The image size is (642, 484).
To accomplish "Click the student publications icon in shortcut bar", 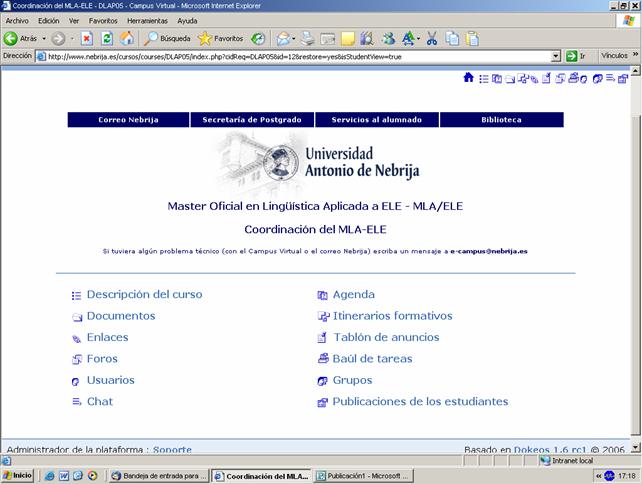I will 623,79.
